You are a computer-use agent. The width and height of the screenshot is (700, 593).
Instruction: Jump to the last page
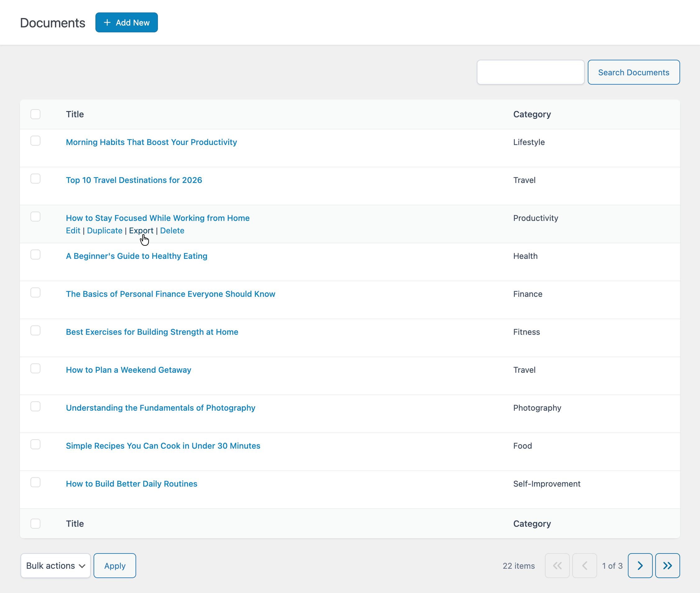[667, 565]
